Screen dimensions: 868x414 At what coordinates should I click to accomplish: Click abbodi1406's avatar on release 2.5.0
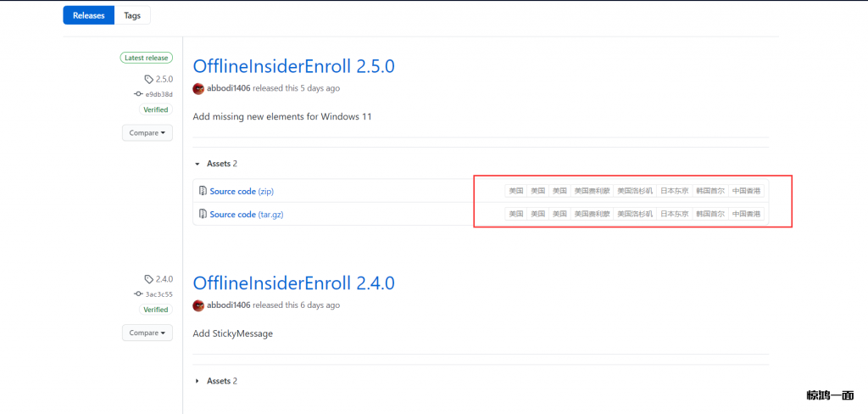tap(198, 88)
